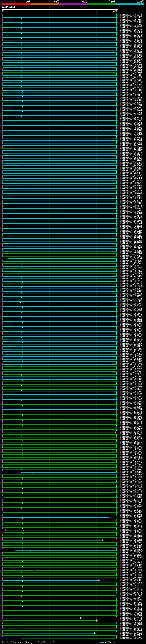Select the purple ~60% identity legend segment
146x644 pixels.
click(73, 4)
